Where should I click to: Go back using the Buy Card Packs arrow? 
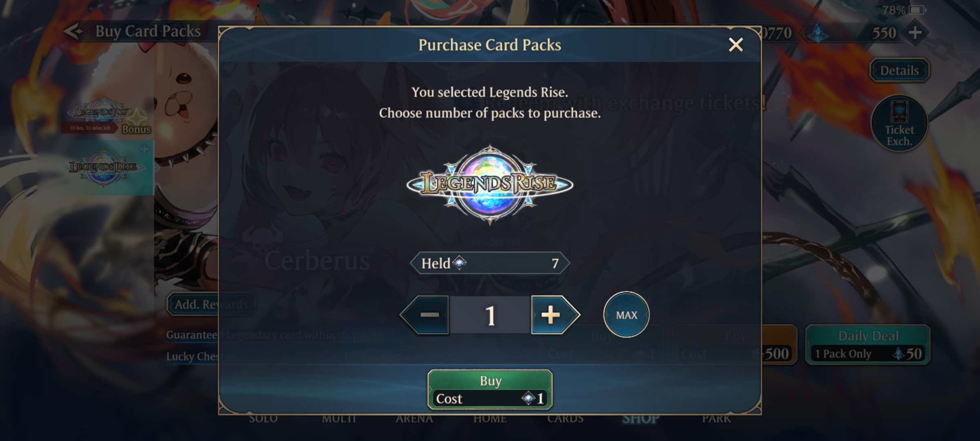[74, 31]
